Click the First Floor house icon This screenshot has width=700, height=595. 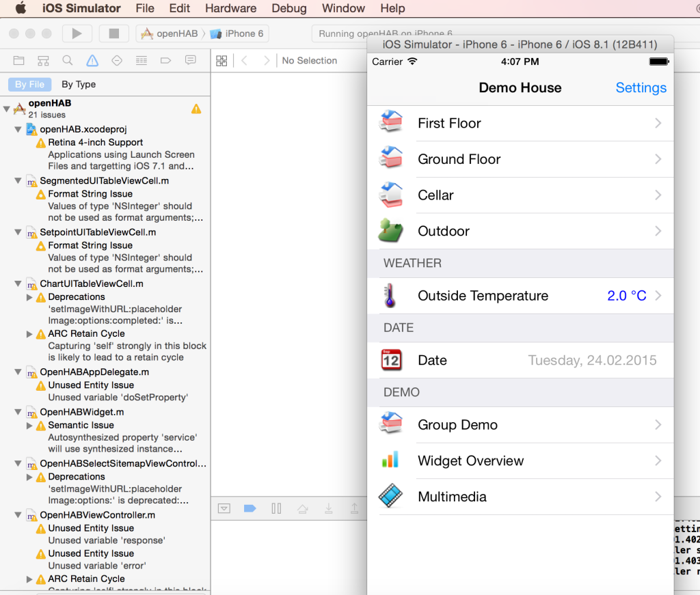[x=391, y=122]
